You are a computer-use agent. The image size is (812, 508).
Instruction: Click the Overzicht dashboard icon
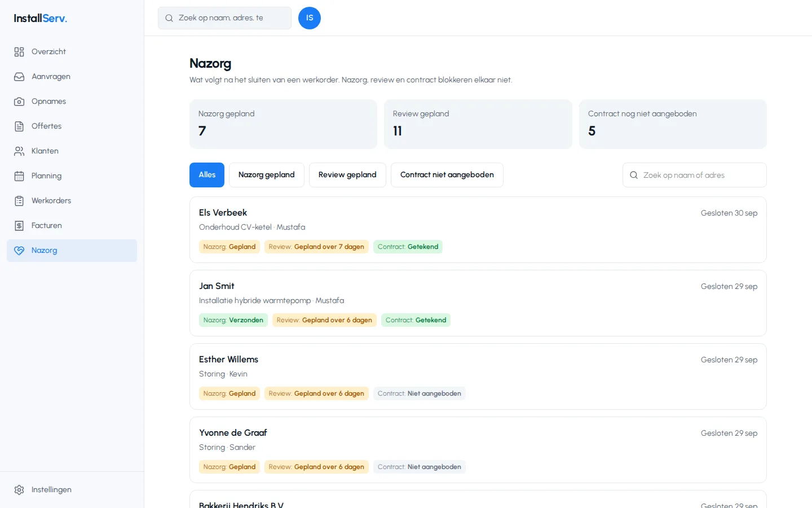pyautogui.click(x=19, y=52)
